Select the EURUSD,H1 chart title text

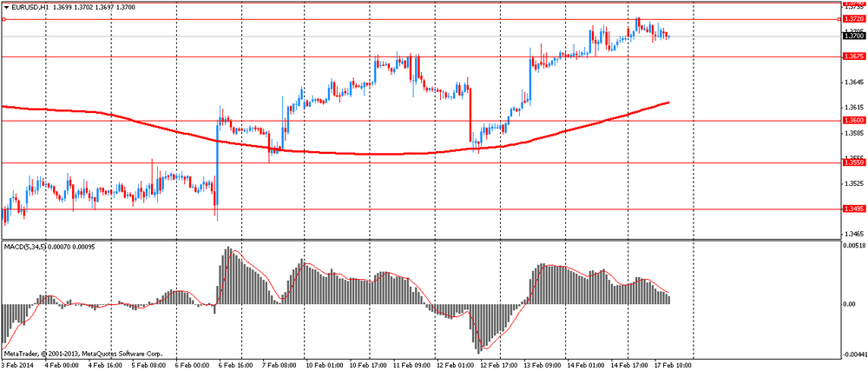29,8
